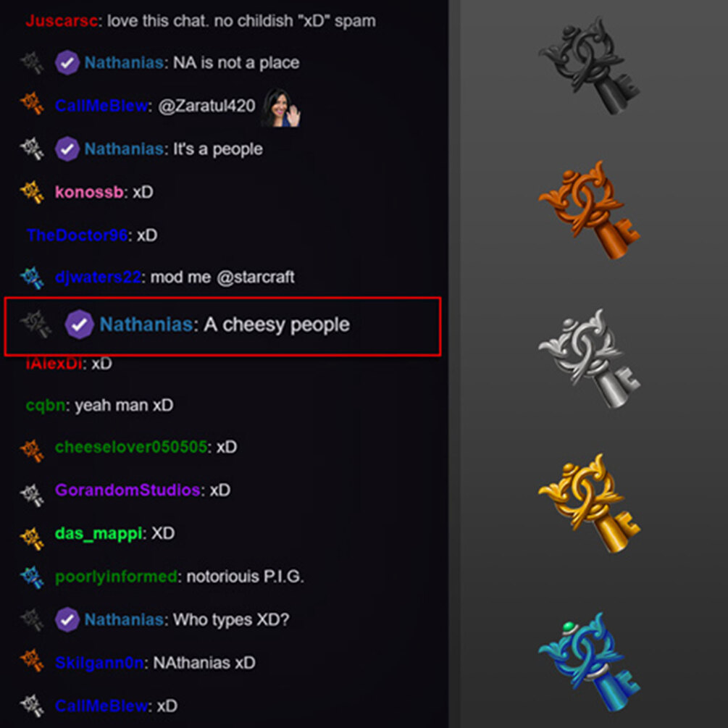Click verified badge beside 'Who types XD?'

click(x=67, y=619)
